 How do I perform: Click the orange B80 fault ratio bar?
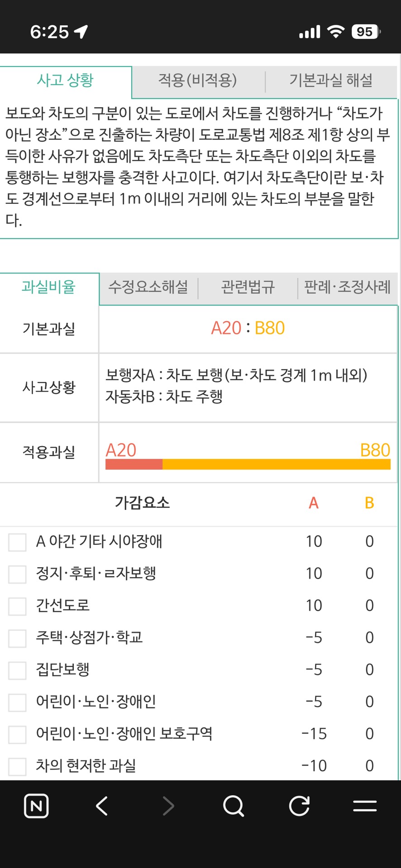[x=276, y=464]
